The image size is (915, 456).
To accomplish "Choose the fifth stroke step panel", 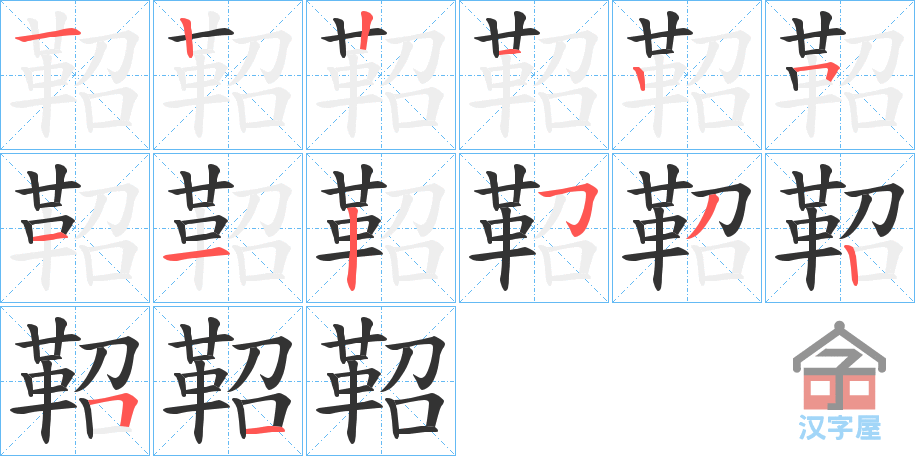I will click(686, 75).
